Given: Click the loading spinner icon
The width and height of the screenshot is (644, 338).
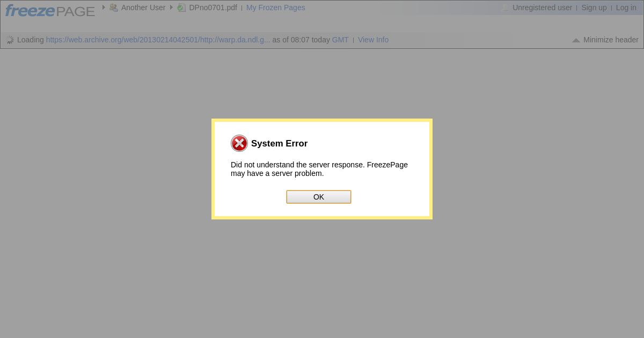Looking at the screenshot, I should click(x=10, y=40).
